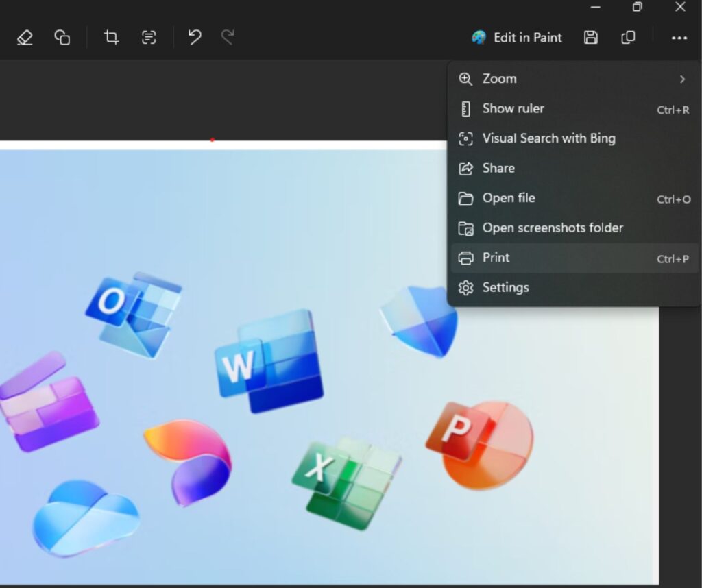Minimize the Snipping Tool window
This screenshot has width=702, height=588.
pyautogui.click(x=596, y=7)
